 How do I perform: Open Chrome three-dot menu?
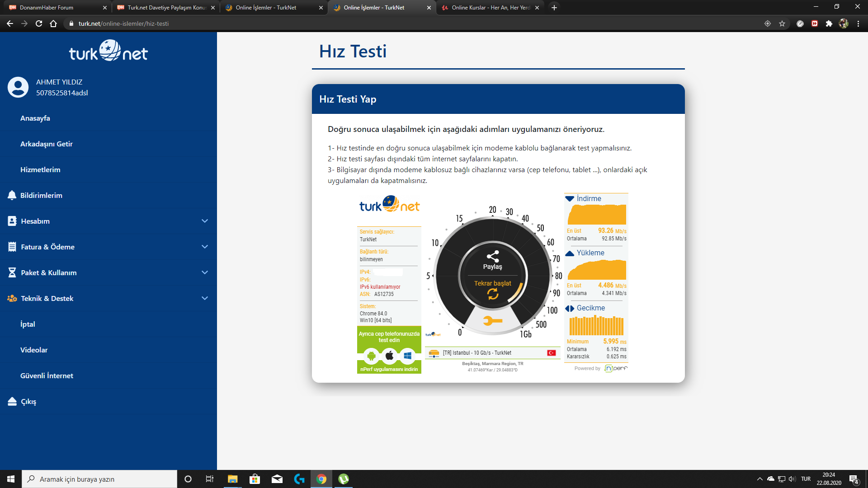(x=858, y=23)
